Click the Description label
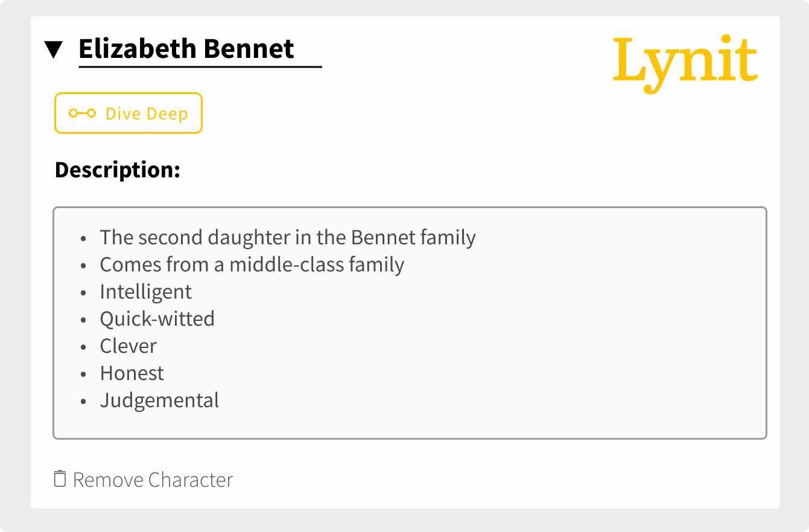The image size is (809, 532). click(118, 171)
